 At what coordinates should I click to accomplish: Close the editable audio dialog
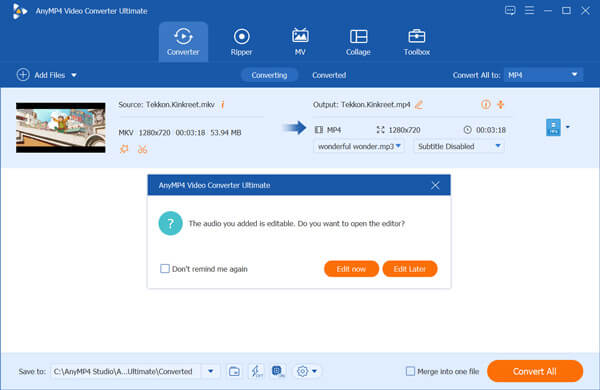coord(435,185)
